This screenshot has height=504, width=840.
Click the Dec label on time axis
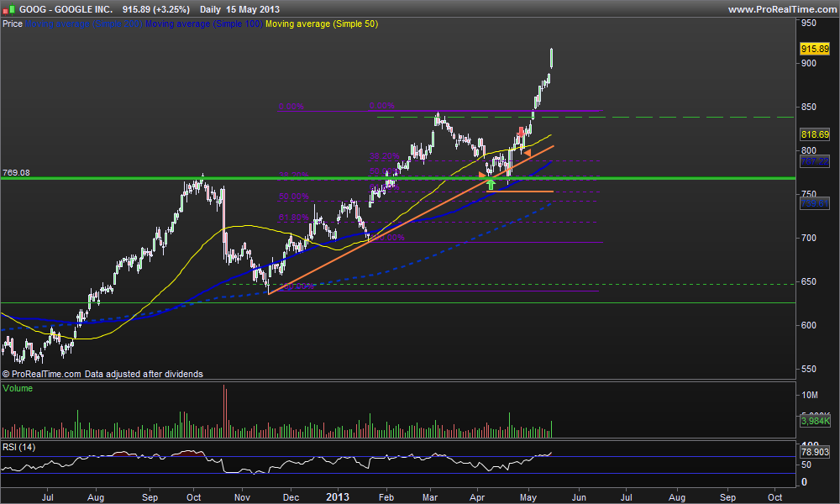[291, 497]
